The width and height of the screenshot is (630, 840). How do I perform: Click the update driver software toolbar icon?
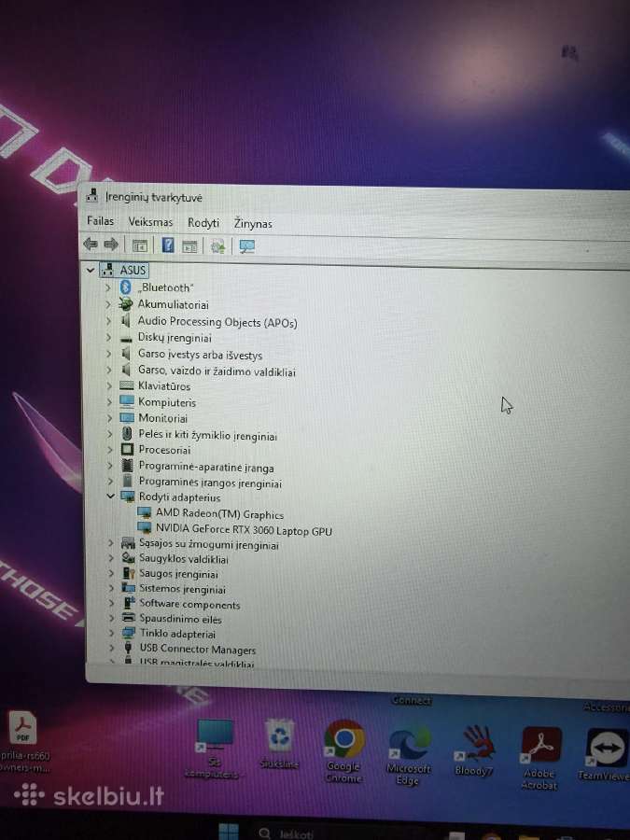[217, 246]
